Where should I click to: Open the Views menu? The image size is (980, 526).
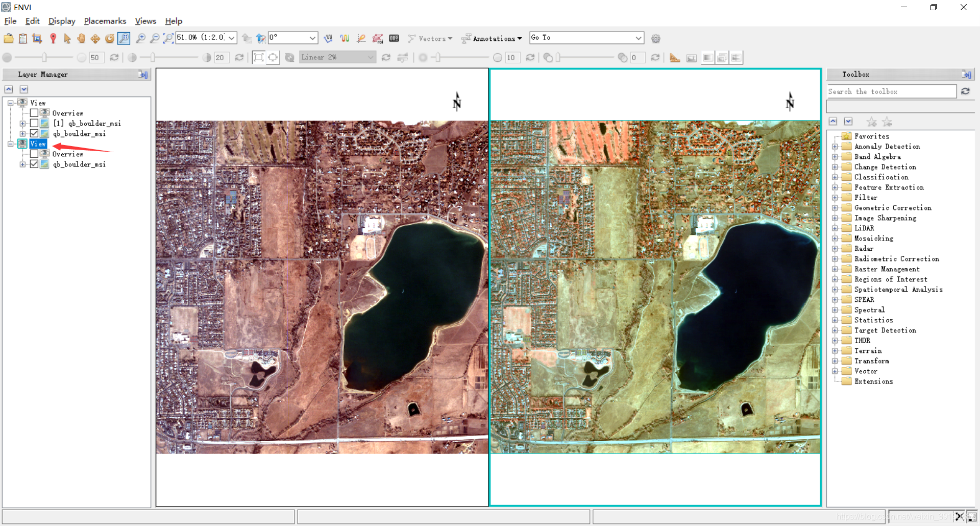coord(145,21)
